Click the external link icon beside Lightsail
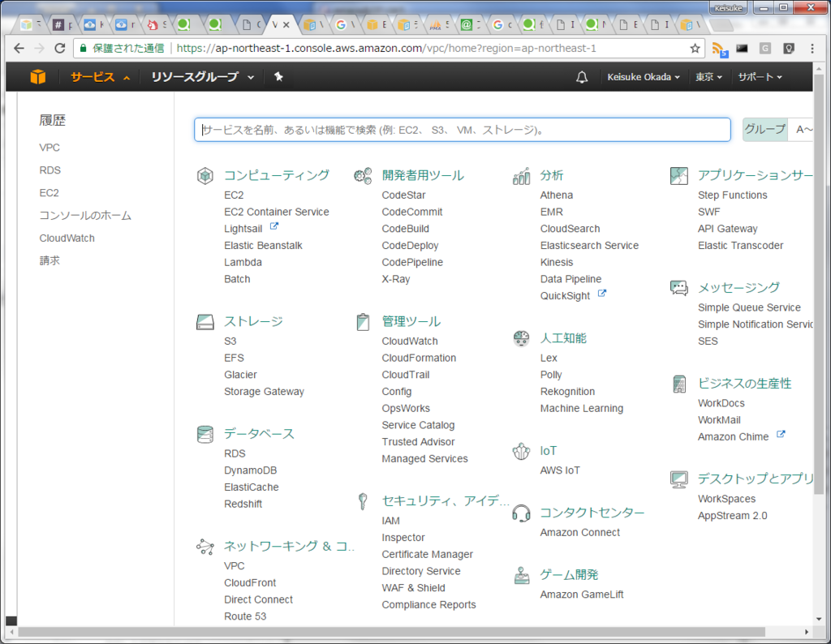 click(274, 226)
